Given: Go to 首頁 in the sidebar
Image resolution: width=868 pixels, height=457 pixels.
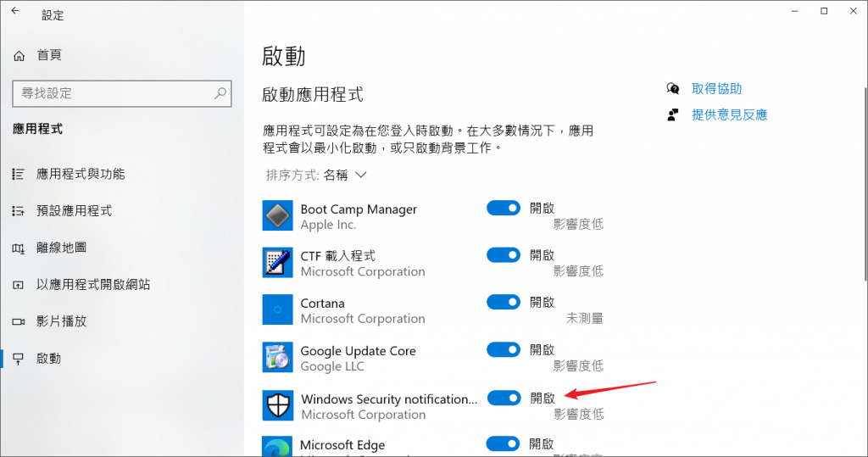Looking at the screenshot, I should (x=48, y=55).
